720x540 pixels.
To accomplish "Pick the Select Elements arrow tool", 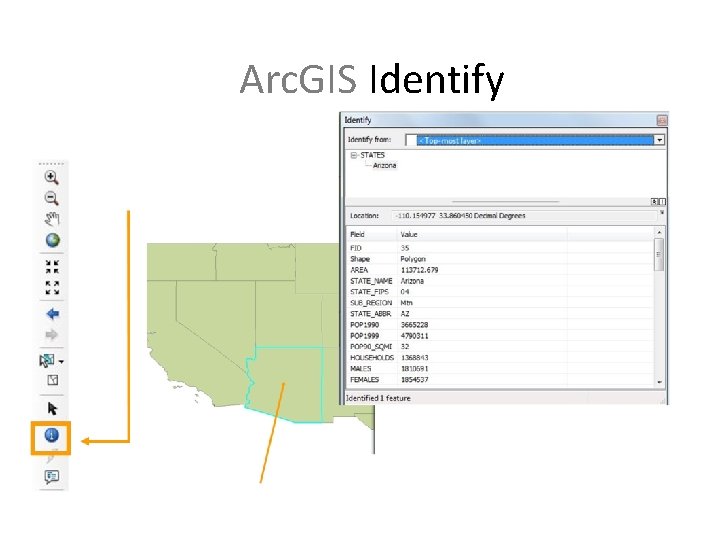I will pos(52,408).
